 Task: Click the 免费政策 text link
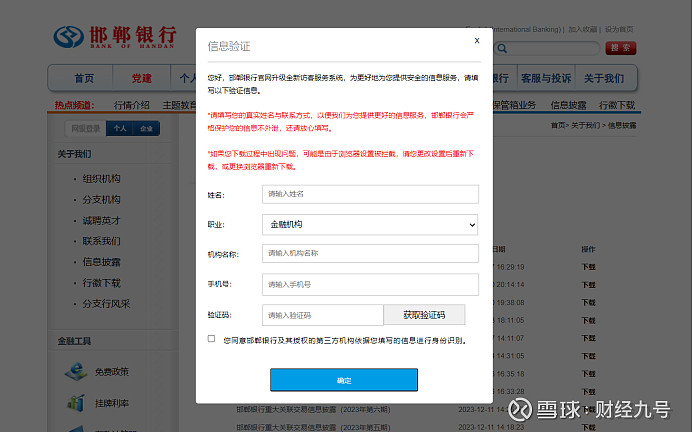click(112, 372)
